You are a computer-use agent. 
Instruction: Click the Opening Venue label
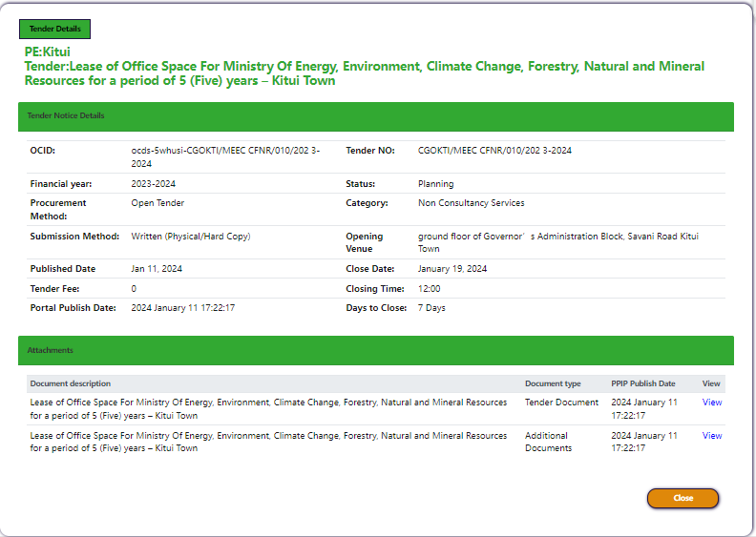point(364,242)
